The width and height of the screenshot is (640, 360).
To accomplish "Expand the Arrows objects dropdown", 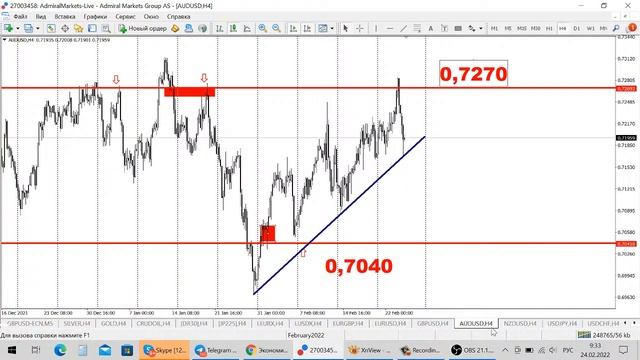I will pyautogui.click(x=481, y=28).
